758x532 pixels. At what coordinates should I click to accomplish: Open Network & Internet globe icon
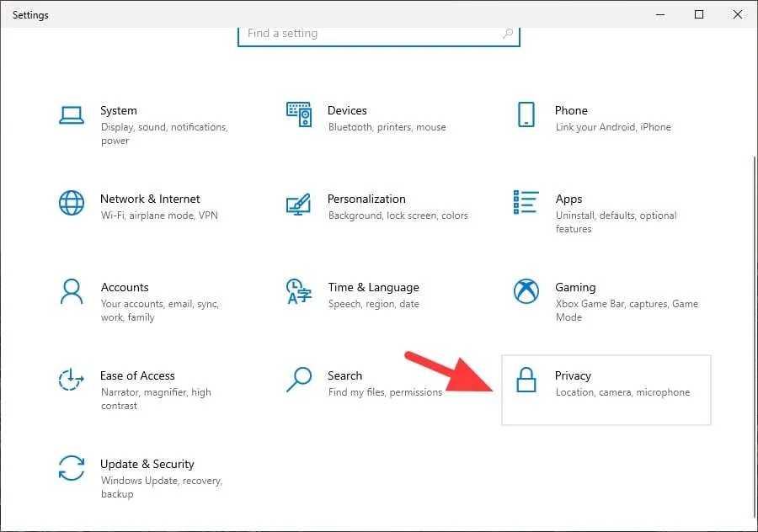(72, 203)
